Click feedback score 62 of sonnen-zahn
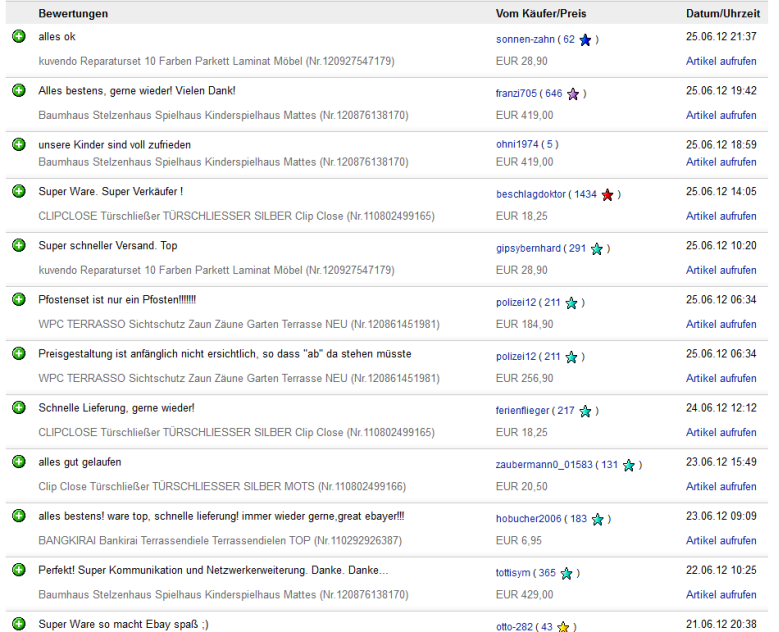This screenshot has width=779, height=632. (x=569, y=39)
